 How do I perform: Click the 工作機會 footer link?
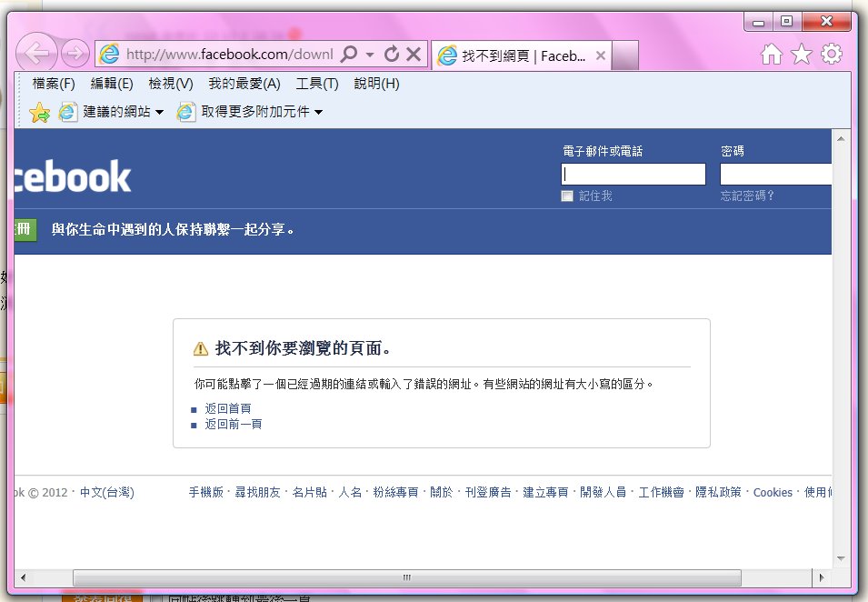[661, 492]
